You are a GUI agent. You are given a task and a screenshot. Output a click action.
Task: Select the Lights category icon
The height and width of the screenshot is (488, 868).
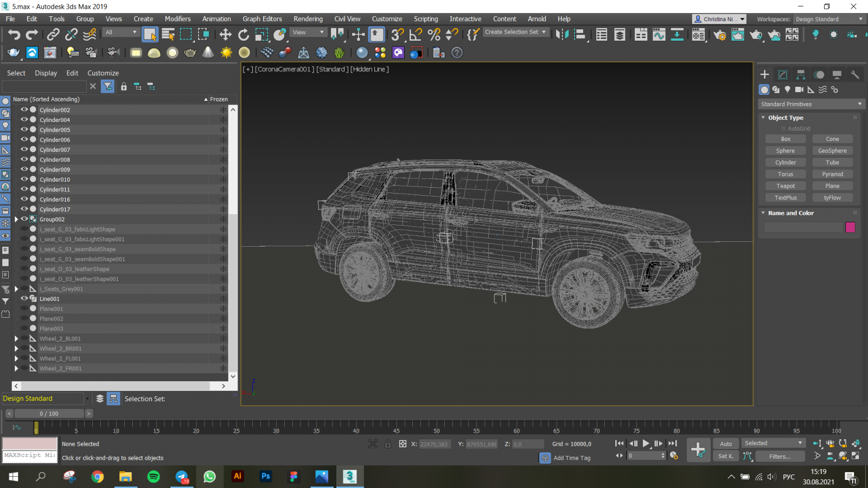(x=788, y=89)
